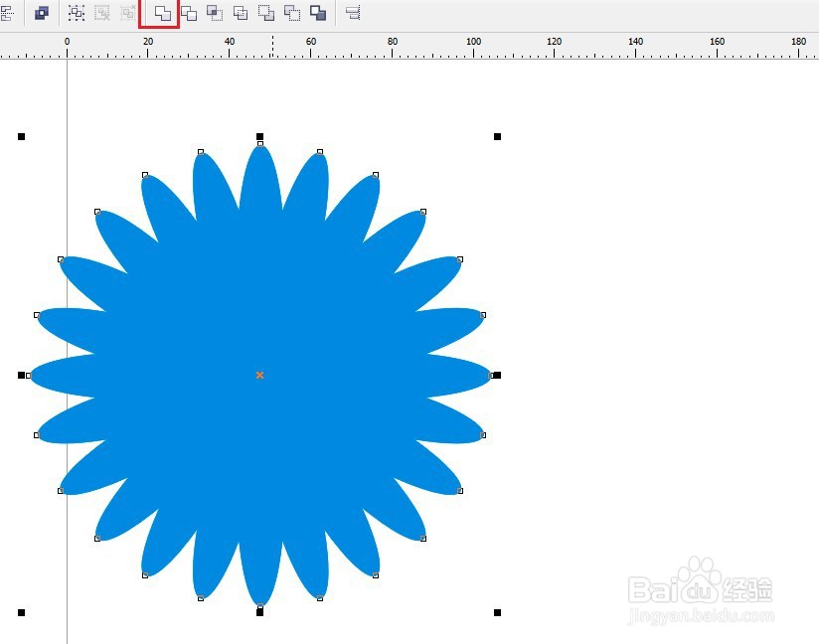Apply Front minus back shaping
This screenshot has height=644, width=819.
266,13
